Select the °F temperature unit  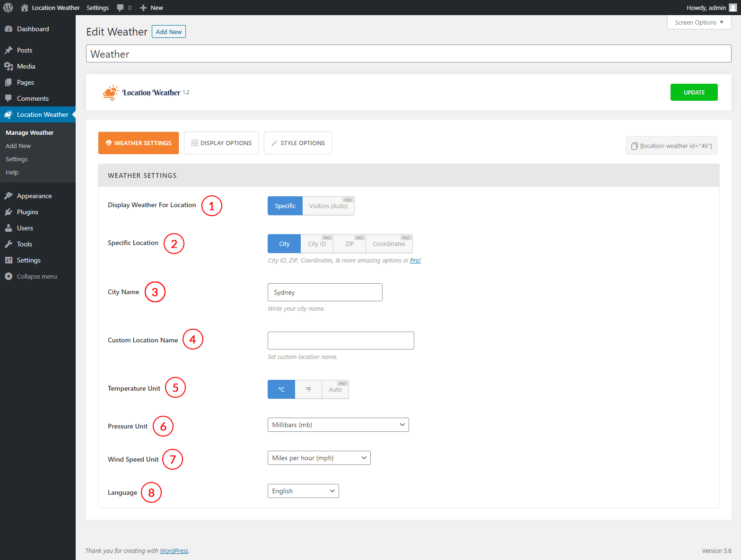(x=308, y=389)
